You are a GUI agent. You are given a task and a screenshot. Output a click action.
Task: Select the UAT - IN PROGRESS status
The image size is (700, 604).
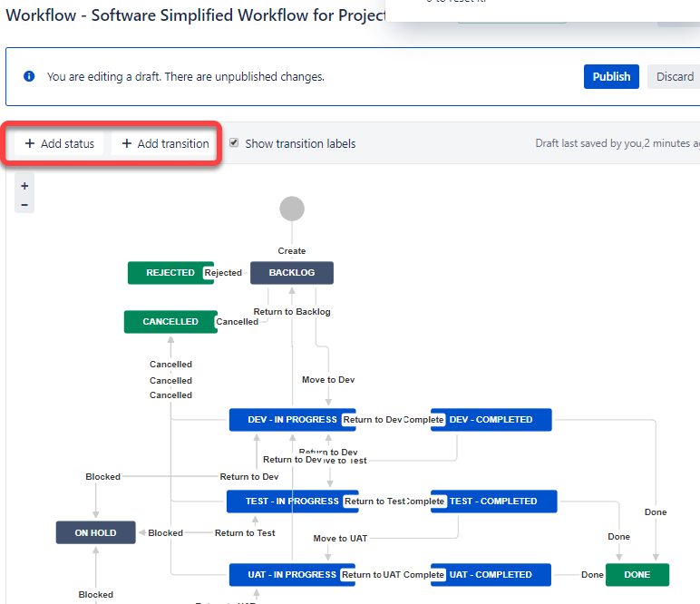click(x=292, y=575)
